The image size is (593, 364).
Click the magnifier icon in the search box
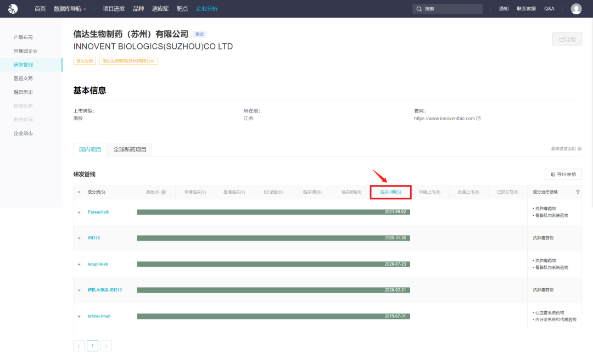tap(419, 9)
